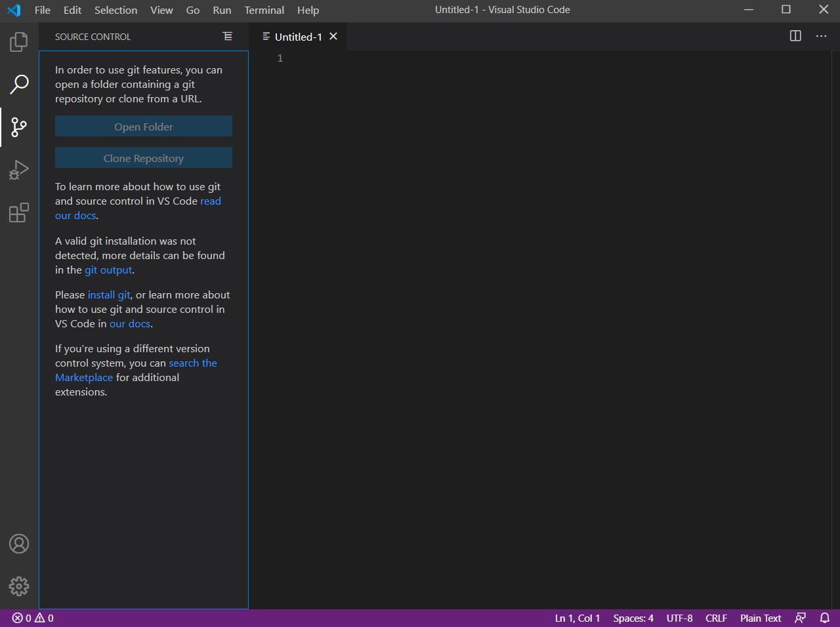This screenshot has width=840, height=627.
Task: Open the notifications bell
Action: [825, 618]
